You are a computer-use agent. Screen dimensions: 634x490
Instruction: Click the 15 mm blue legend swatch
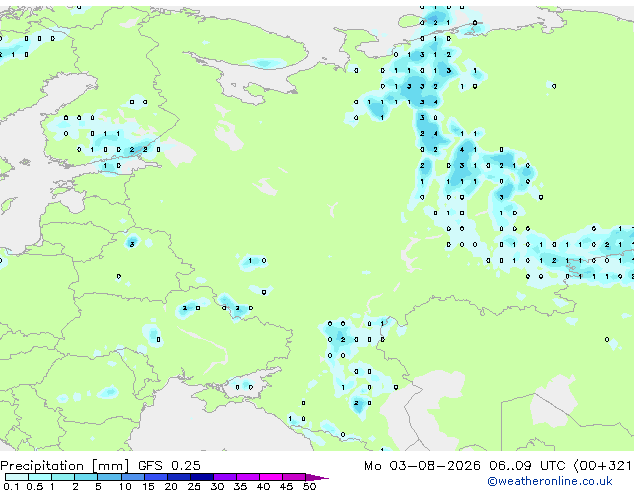point(156,477)
